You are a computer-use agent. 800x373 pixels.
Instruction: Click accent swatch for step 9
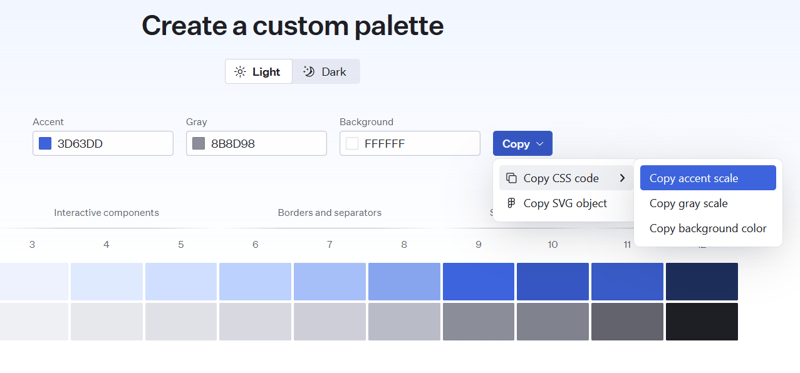(479, 281)
